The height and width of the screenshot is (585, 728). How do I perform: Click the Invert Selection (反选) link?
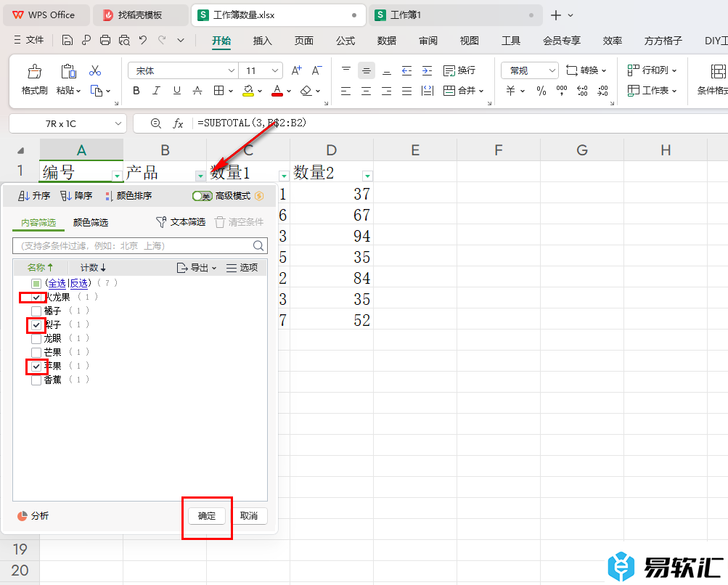[x=78, y=283]
